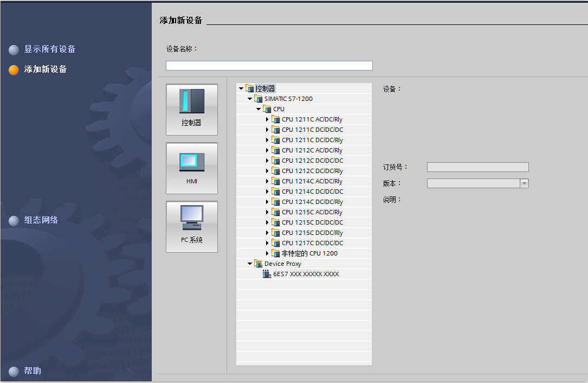Viewport: 588px width, 383px height.
Task: Click orange bullet beside 添加新设备
Action: point(14,70)
